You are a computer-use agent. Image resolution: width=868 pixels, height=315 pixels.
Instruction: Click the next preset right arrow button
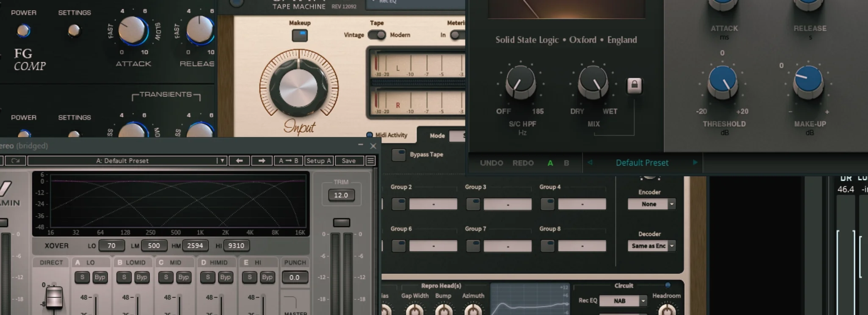262,161
